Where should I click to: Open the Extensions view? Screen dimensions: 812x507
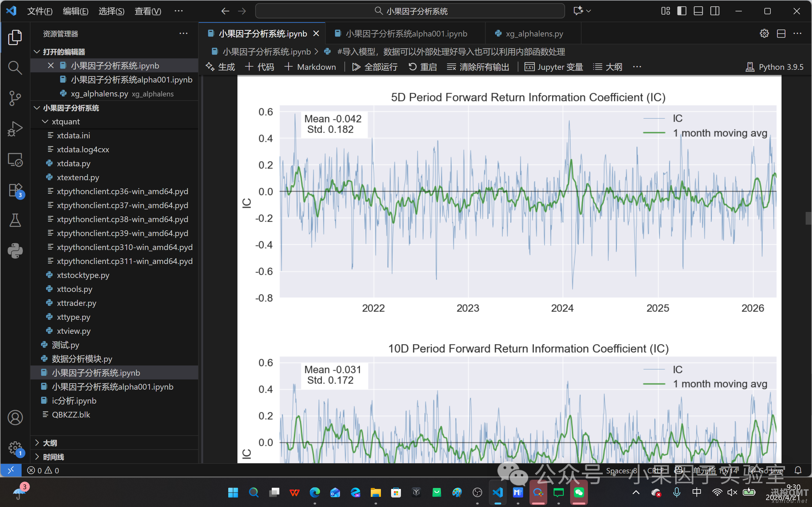tap(15, 190)
